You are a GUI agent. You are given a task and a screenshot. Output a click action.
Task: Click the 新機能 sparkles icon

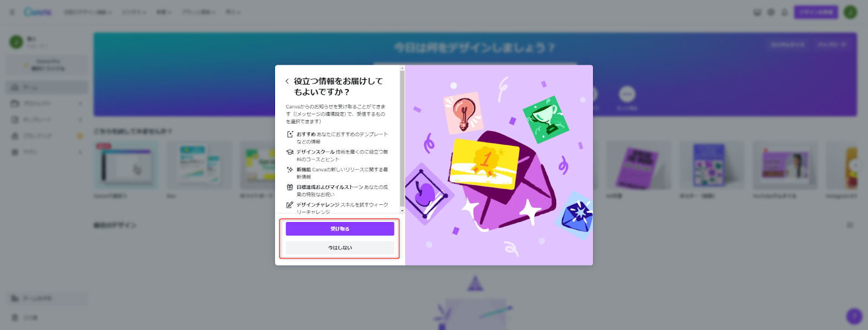290,170
